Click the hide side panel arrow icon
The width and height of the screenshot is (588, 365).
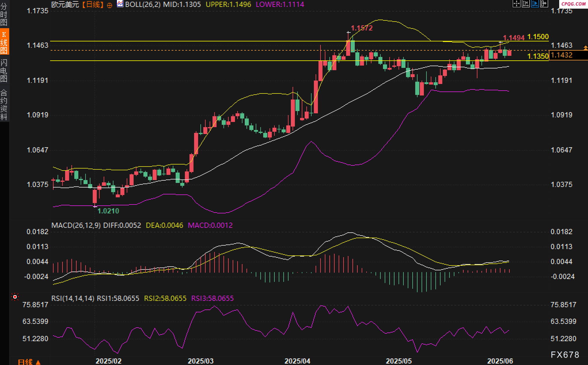coord(544,4)
